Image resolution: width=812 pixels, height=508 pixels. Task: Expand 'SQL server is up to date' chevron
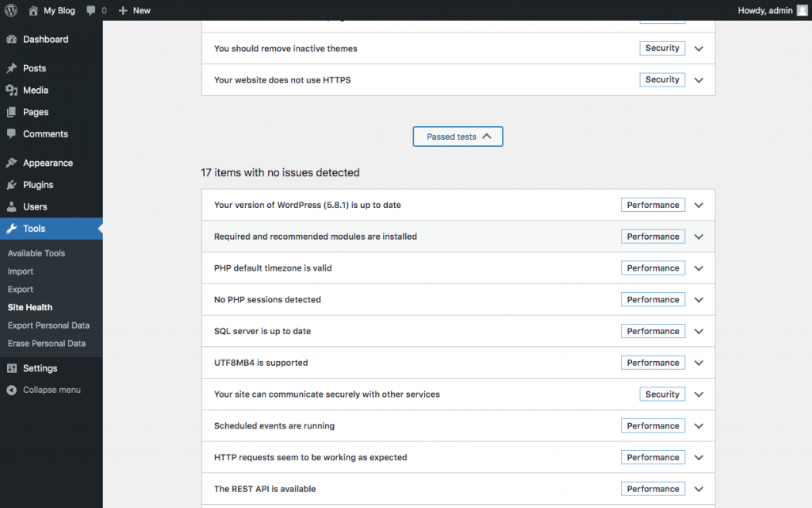(x=699, y=332)
